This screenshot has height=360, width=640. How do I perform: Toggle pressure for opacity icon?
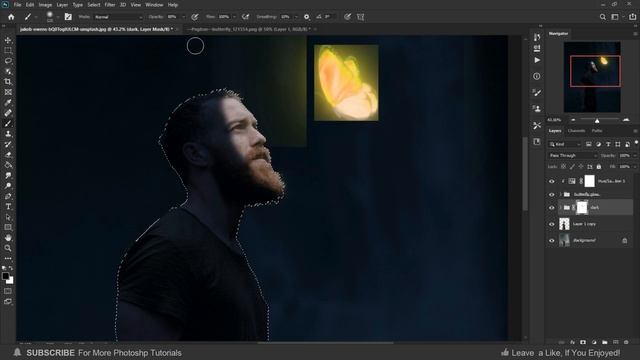point(195,17)
